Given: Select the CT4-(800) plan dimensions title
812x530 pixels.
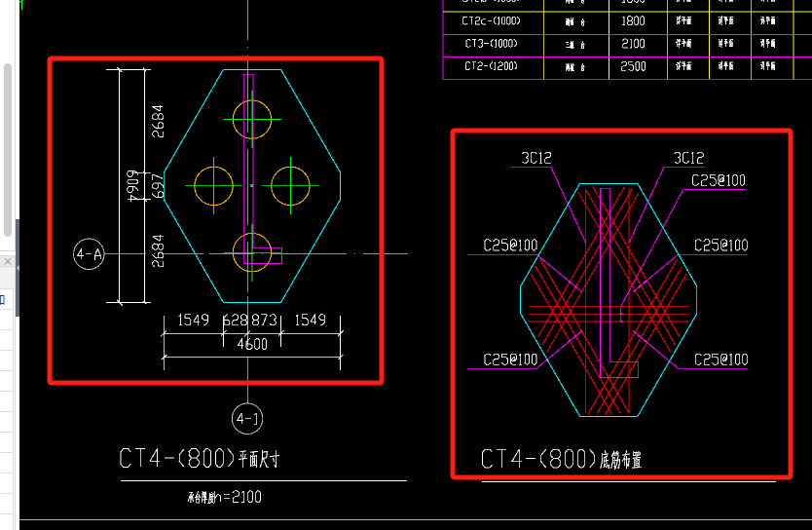Looking at the screenshot, I should (x=200, y=459).
